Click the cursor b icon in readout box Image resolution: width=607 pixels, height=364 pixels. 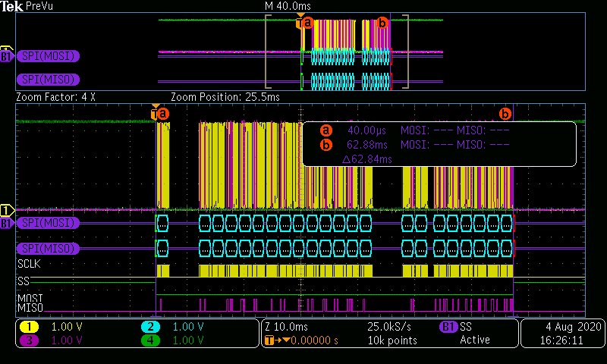[326, 145]
